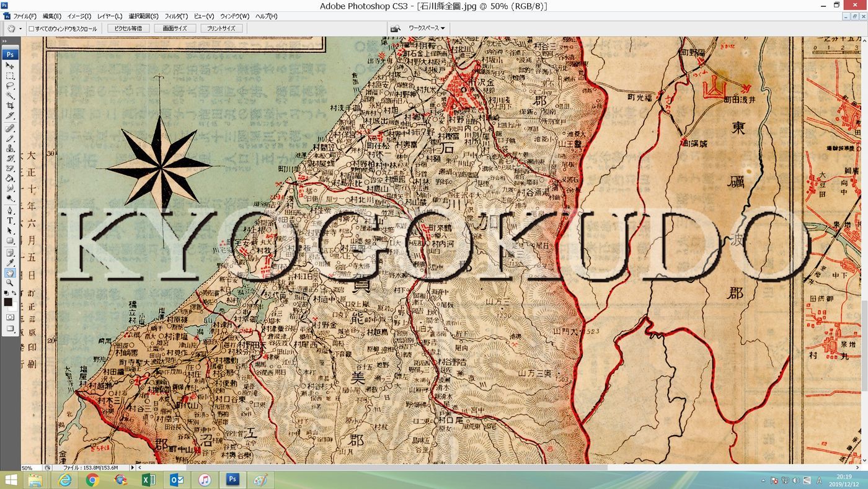Select the Zoom tool

pos(10,282)
